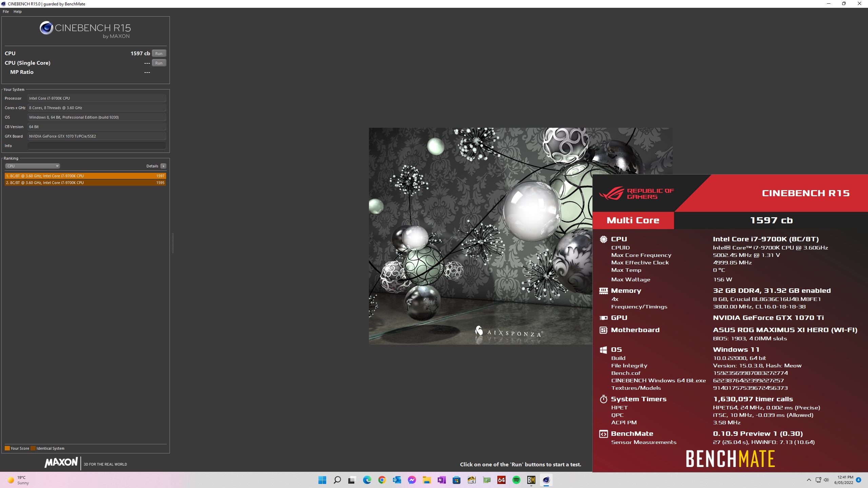Click the BenchMate code-bracket icon

604,434
